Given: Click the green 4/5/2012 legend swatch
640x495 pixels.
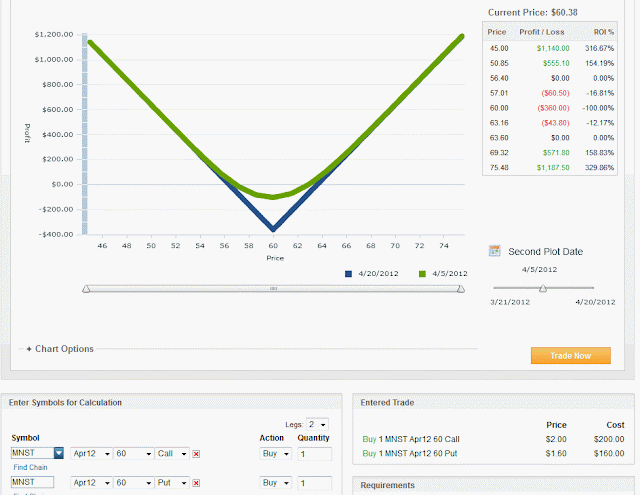Looking at the screenshot, I should point(422,274).
